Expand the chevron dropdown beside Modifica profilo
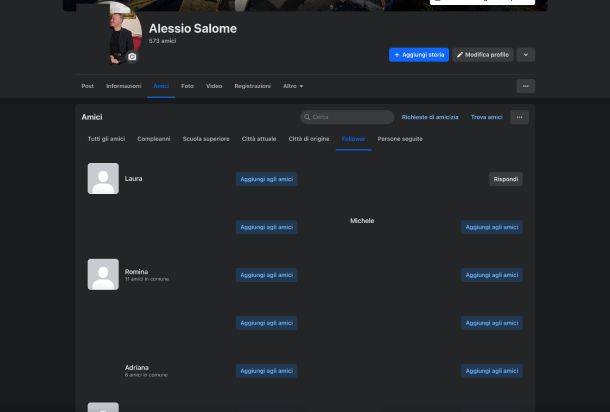The width and height of the screenshot is (610, 412). [526, 55]
